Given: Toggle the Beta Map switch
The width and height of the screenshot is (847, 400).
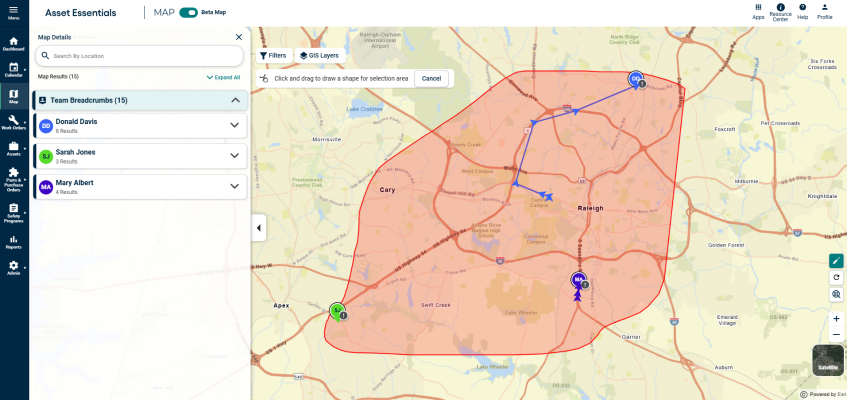Looking at the screenshot, I should [187, 13].
